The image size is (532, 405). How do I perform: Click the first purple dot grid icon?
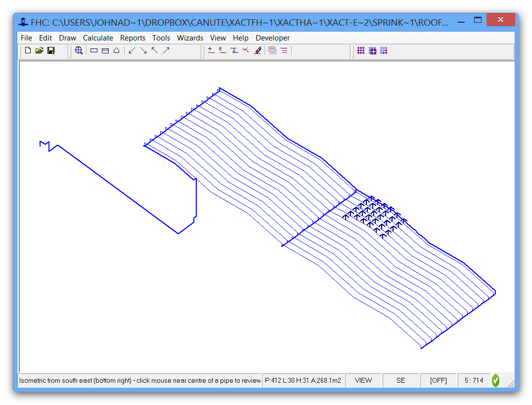[361, 50]
